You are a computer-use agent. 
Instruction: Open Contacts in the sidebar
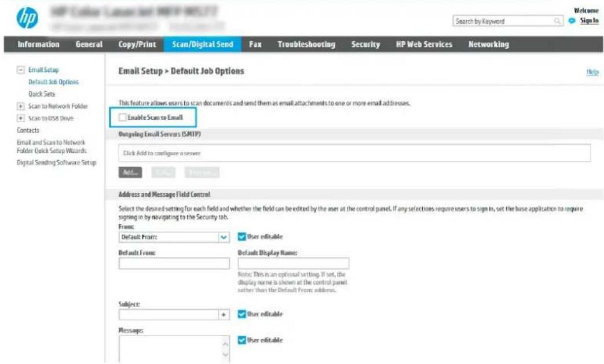tap(28, 130)
